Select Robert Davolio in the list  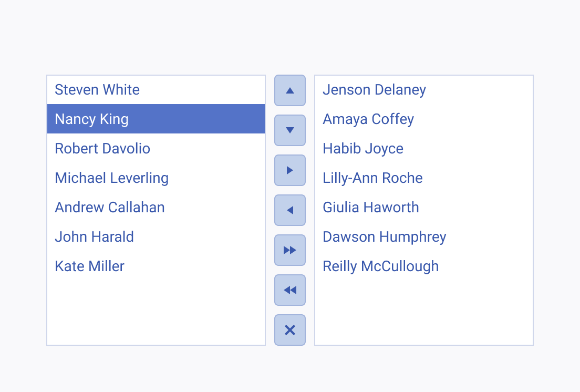156,148
